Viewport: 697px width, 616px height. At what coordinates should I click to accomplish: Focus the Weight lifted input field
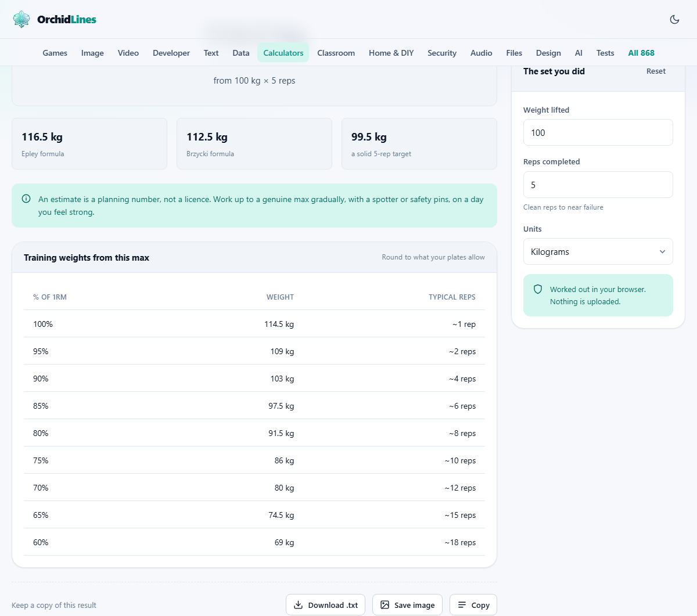pos(598,132)
